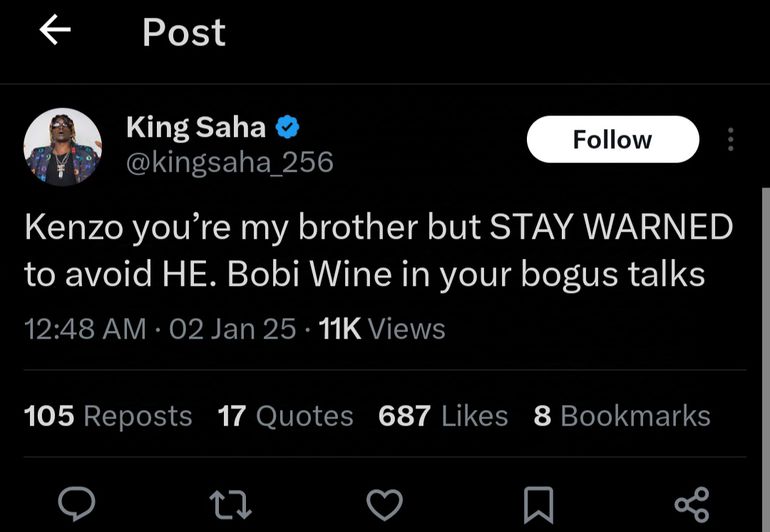Share the post via share icon
This screenshot has height=532, width=770.
(x=692, y=503)
